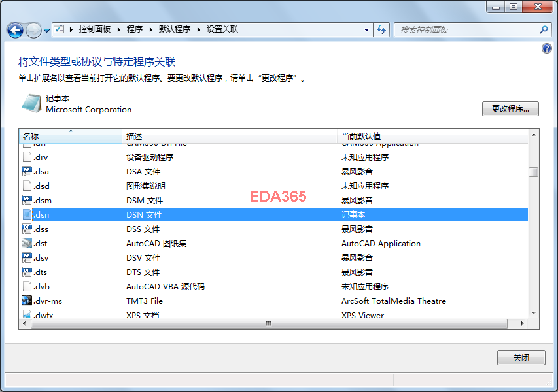Click the Forward navigation arrow
Screen dimensions: 558x392
click(x=34, y=30)
